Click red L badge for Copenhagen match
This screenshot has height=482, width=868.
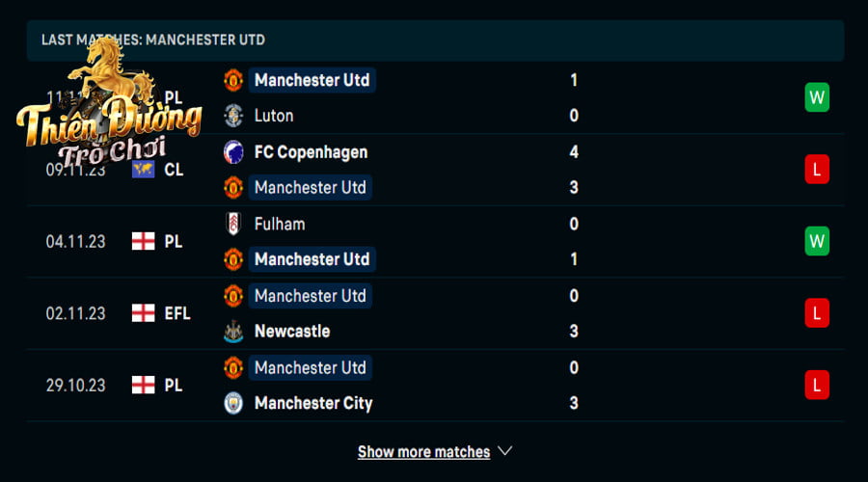click(x=817, y=170)
